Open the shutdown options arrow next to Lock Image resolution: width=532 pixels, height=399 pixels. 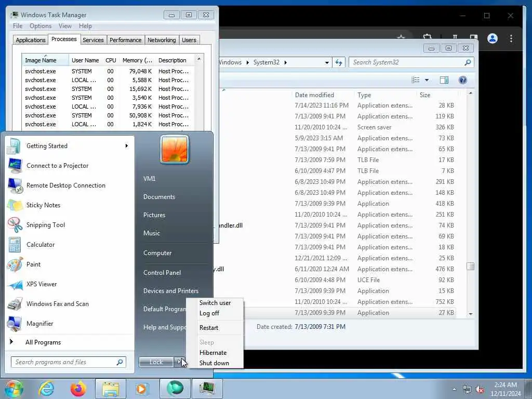179,362
